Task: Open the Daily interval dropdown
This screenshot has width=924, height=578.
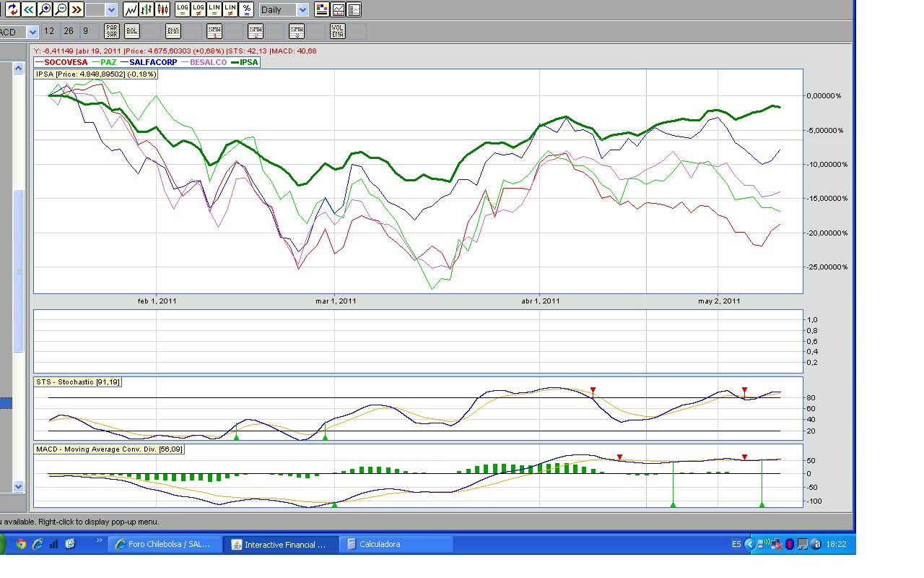Action: (302, 10)
